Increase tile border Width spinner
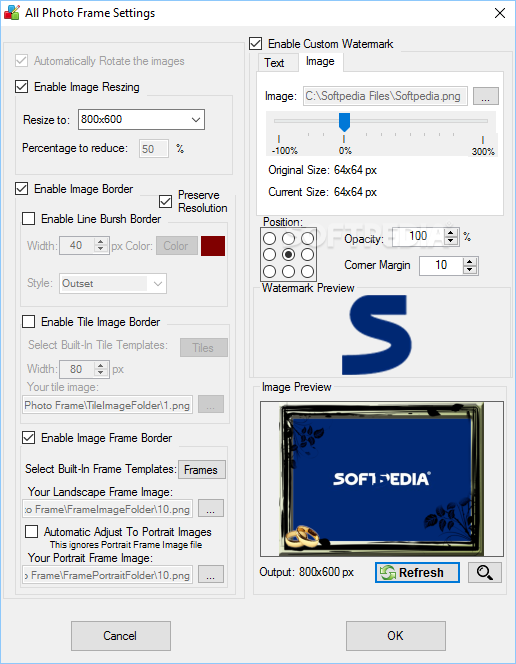 click(x=100, y=365)
